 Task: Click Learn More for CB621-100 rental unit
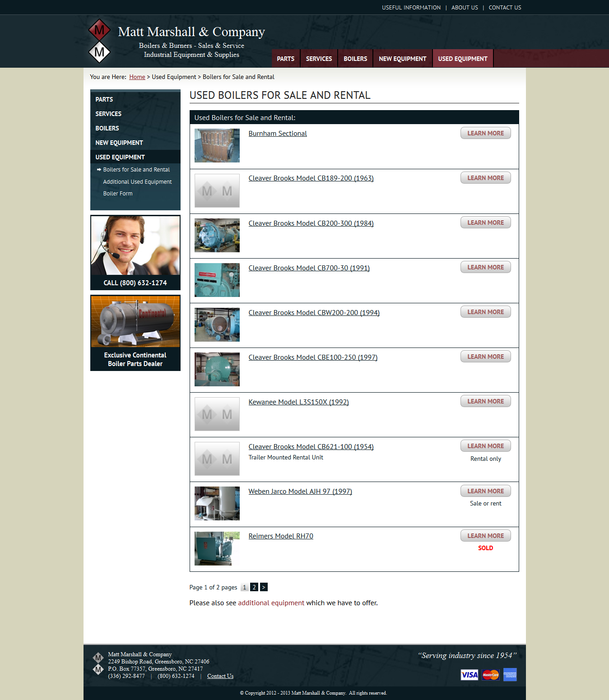pyautogui.click(x=486, y=446)
